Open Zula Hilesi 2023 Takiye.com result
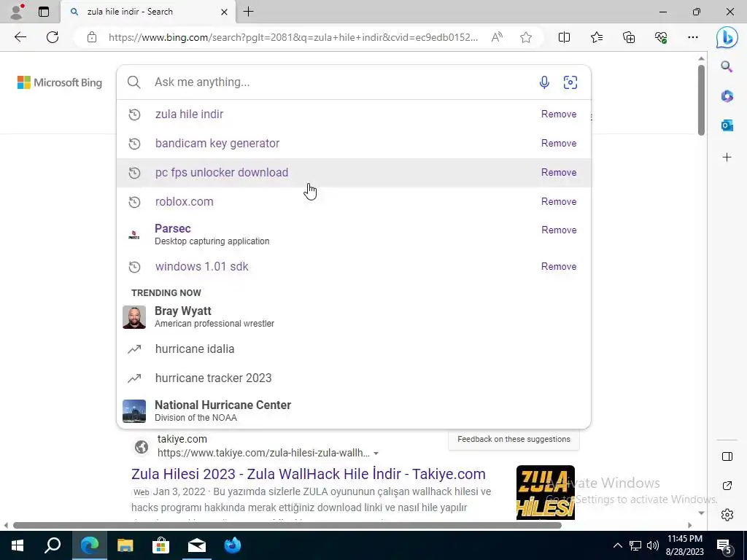 (309, 474)
